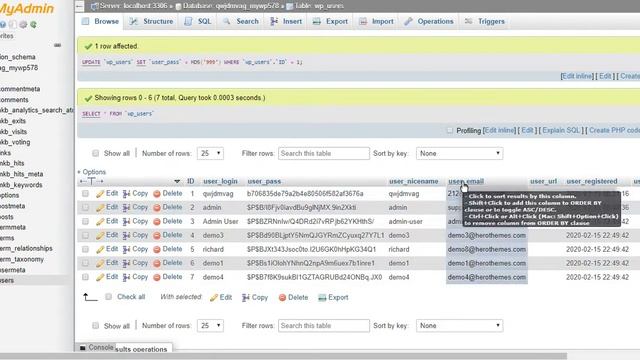This screenshot has width=640, height=360.
Task: Click pencil Edit icon for Admin User row
Action: tap(100, 222)
